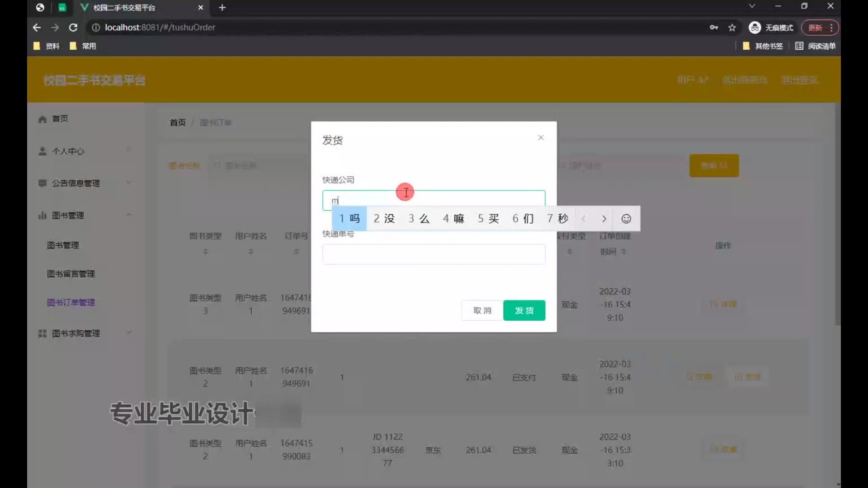This screenshot has height=488, width=868.
Task: Click the 取消 cancel button
Action: [482, 310]
